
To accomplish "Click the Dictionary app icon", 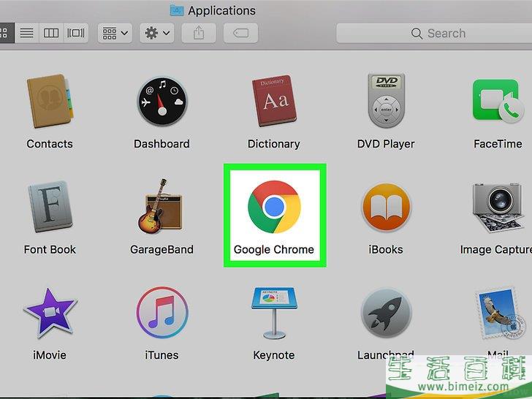I will pyautogui.click(x=274, y=101).
